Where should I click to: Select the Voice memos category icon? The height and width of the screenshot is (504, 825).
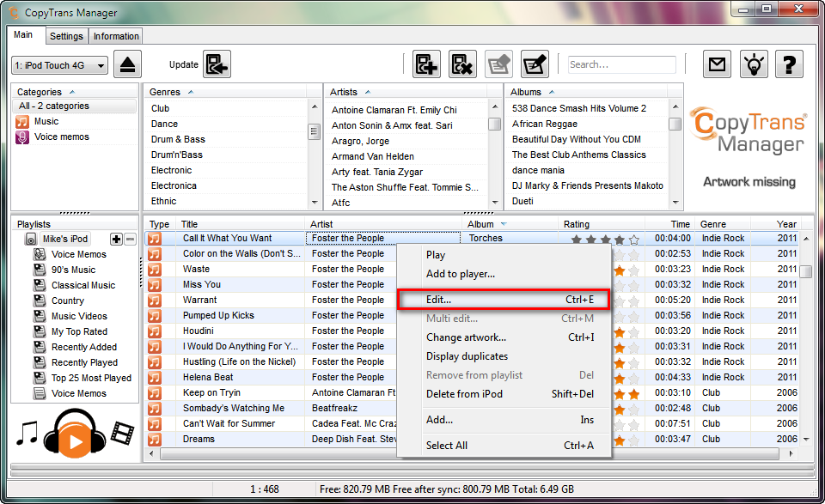pyautogui.click(x=22, y=137)
